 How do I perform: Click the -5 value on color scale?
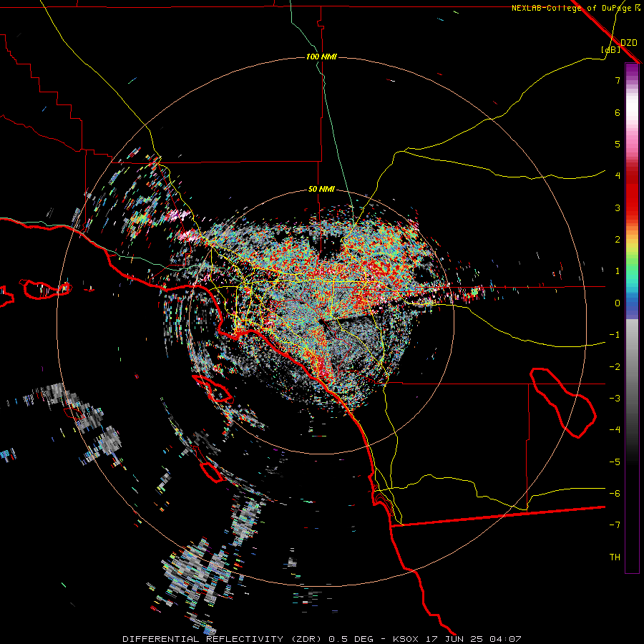coord(615,462)
